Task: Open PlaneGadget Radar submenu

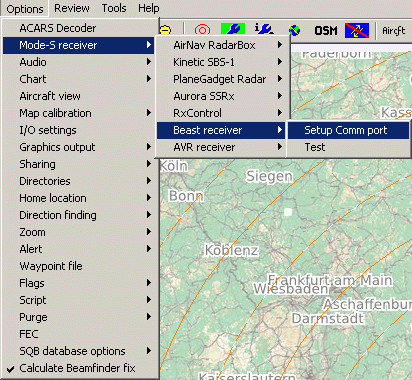Action: click(221, 79)
